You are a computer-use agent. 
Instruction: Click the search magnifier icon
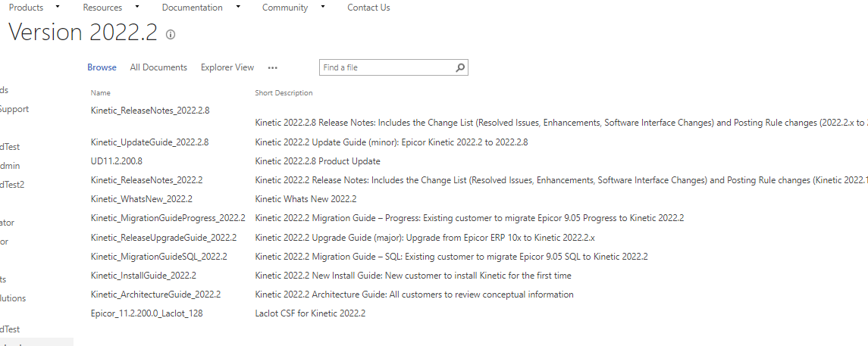click(460, 67)
